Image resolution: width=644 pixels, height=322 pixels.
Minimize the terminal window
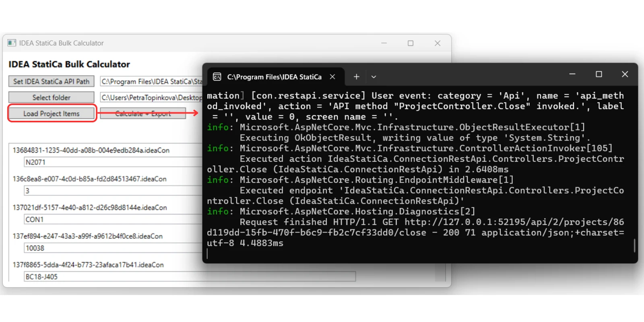coord(572,74)
